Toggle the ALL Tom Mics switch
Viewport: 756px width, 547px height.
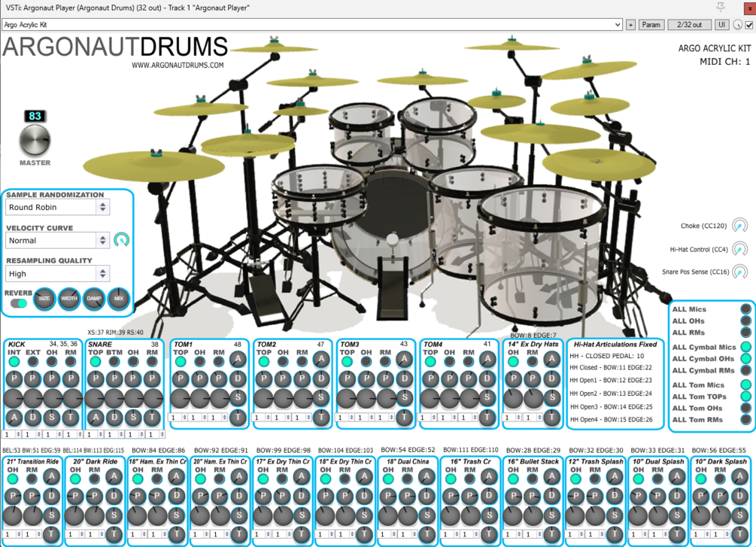[746, 384]
